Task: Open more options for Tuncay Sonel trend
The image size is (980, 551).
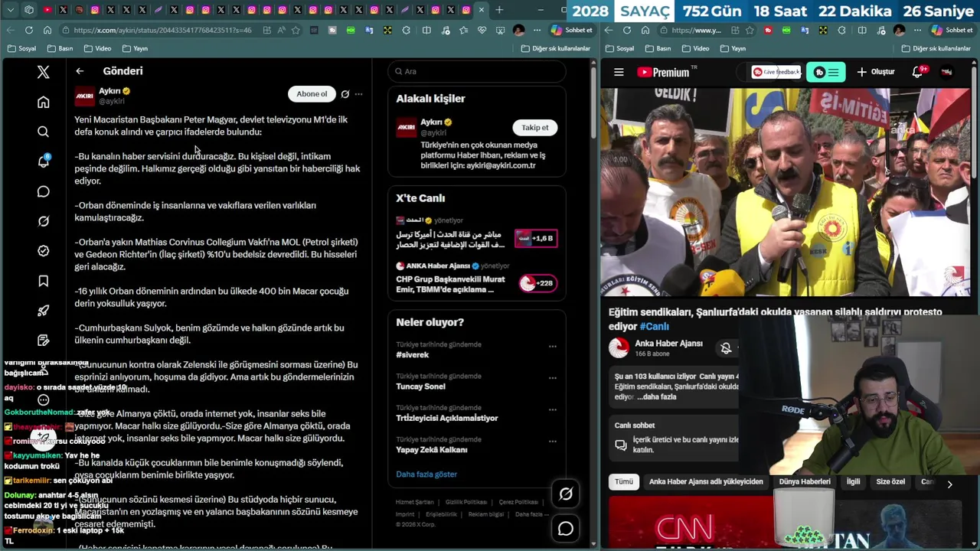Action: pyautogui.click(x=552, y=378)
